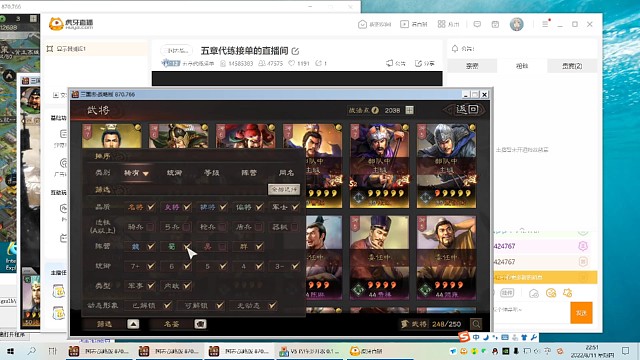Select the general card with purple hat
Screen dimensions: 640x360
pos(379,258)
